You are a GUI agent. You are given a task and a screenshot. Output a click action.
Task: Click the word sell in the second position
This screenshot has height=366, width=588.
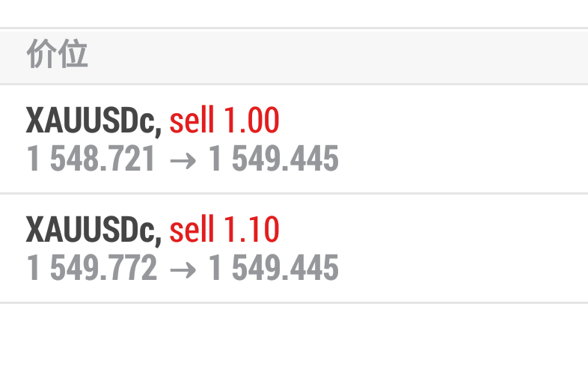tap(192, 230)
